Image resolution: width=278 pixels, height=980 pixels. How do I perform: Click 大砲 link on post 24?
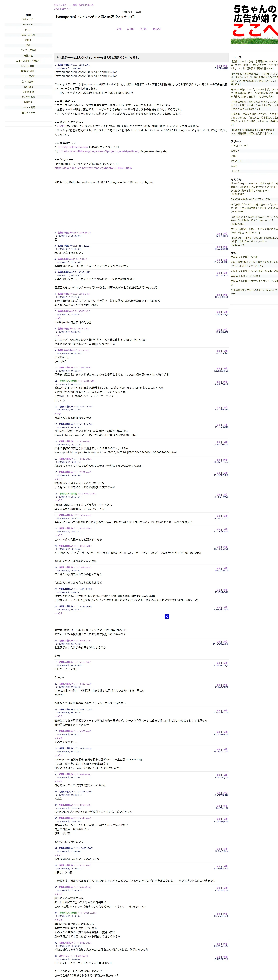(225, 641)
